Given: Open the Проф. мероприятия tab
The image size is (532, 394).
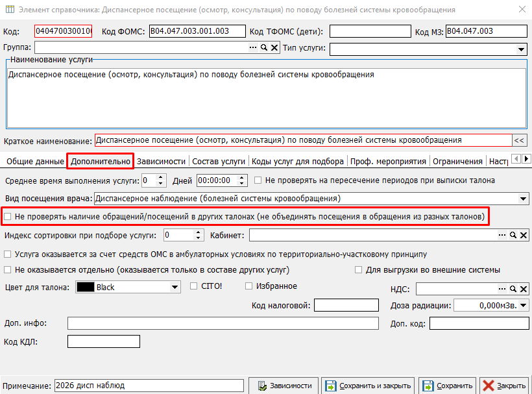Looking at the screenshot, I should tap(388, 162).
